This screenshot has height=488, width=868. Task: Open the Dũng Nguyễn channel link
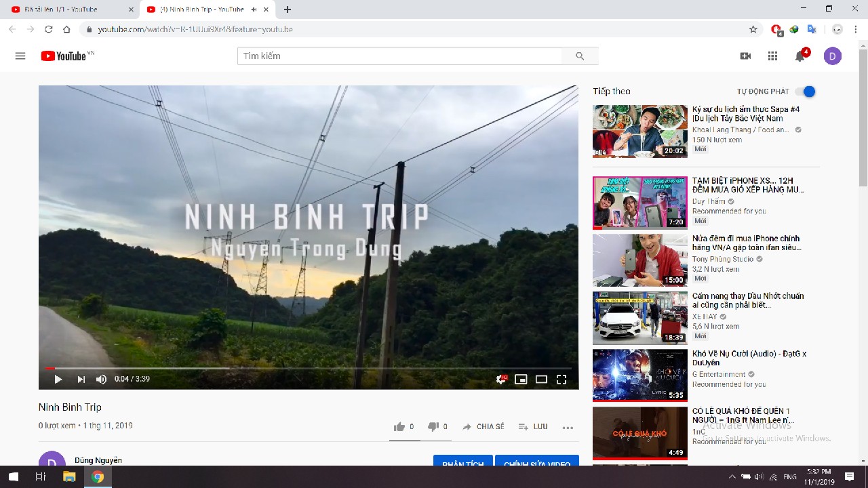98,460
